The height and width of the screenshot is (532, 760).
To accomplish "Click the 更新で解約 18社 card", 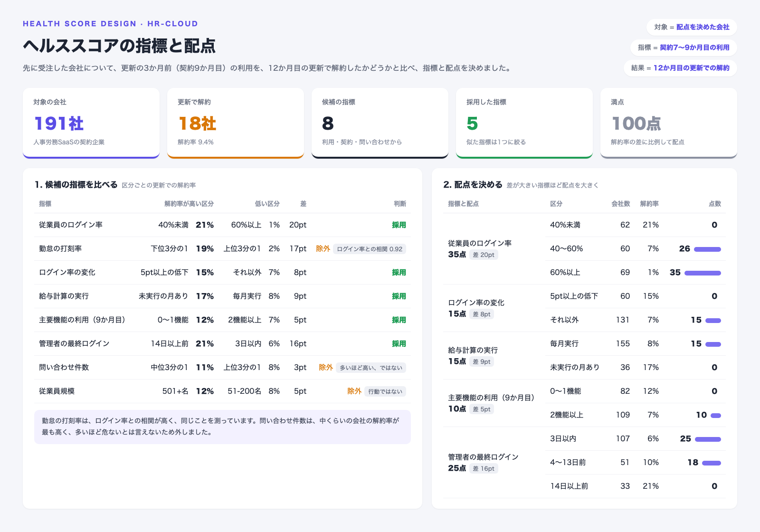I will click(236, 123).
